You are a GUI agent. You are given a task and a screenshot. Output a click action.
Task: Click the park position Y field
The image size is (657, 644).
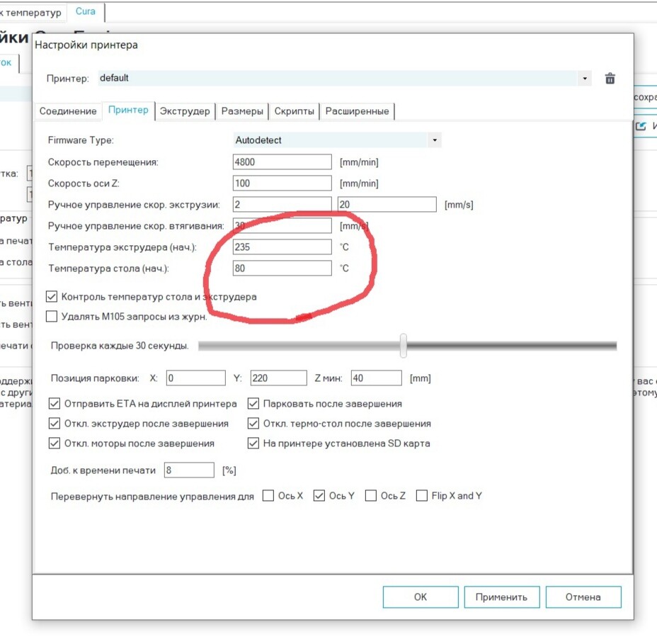click(278, 378)
